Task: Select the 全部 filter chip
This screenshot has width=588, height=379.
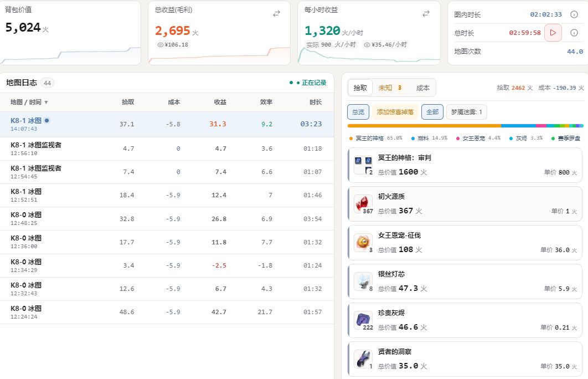Action: click(x=432, y=112)
